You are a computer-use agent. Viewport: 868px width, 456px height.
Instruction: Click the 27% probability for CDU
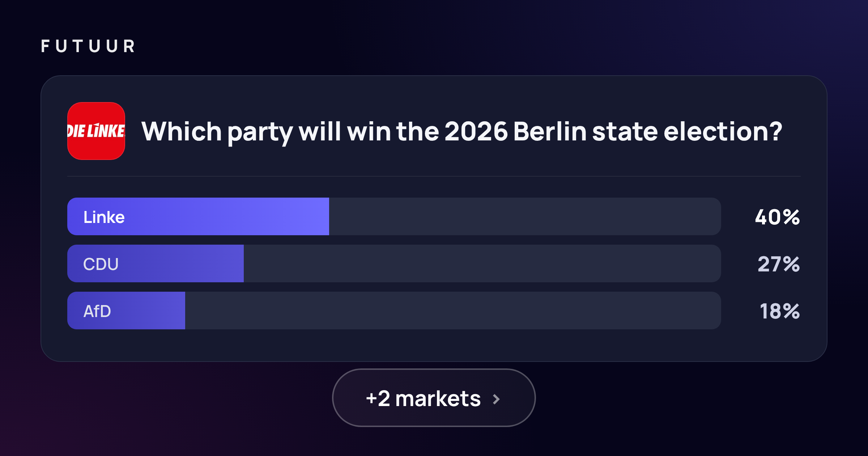[779, 264]
